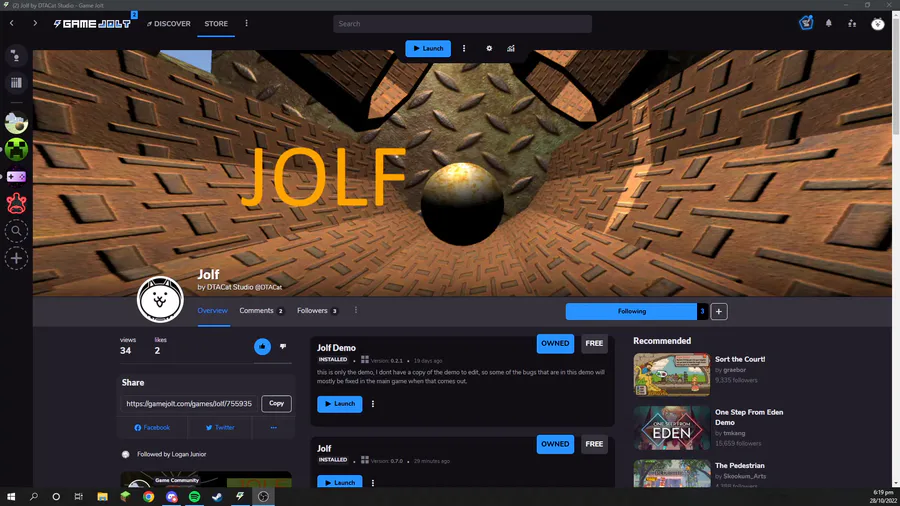The image size is (900, 506).
Task: Open the Store tab
Action: click(216, 24)
